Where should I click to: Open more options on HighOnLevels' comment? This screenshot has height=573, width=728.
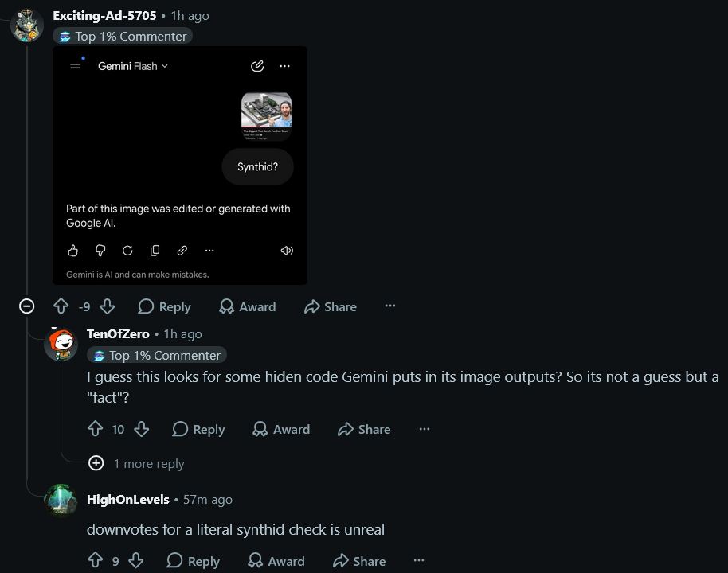tap(419, 560)
